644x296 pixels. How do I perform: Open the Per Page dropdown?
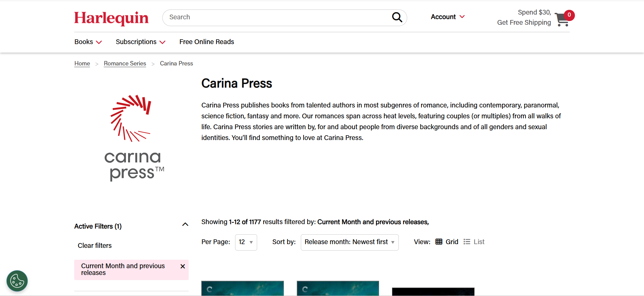point(246,242)
